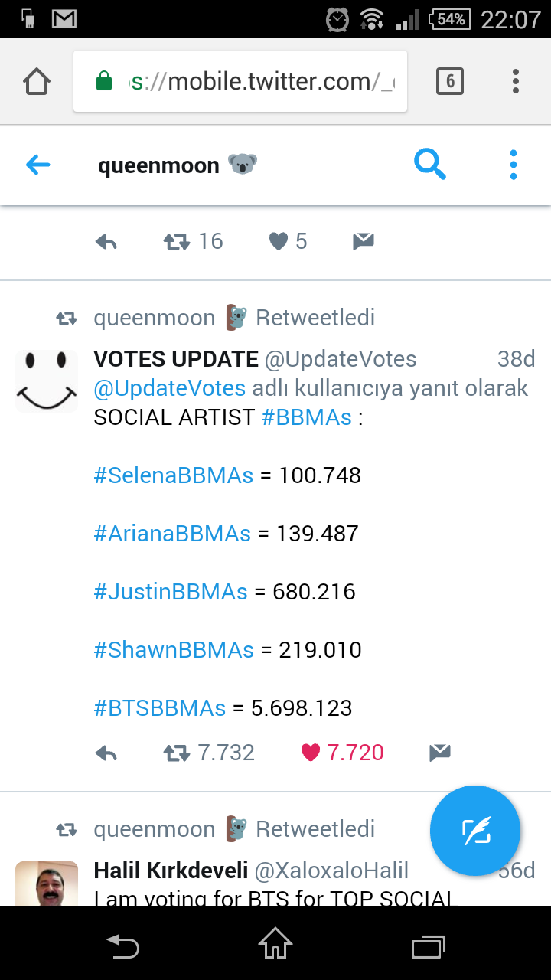The width and height of the screenshot is (551, 980).
Task: Retweet the VOTES UPDATE tweet
Action: pyautogui.click(x=178, y=753)
